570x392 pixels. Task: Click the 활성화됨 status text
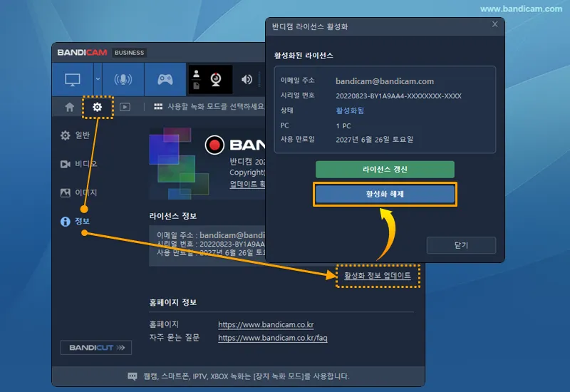click(350, 110)
